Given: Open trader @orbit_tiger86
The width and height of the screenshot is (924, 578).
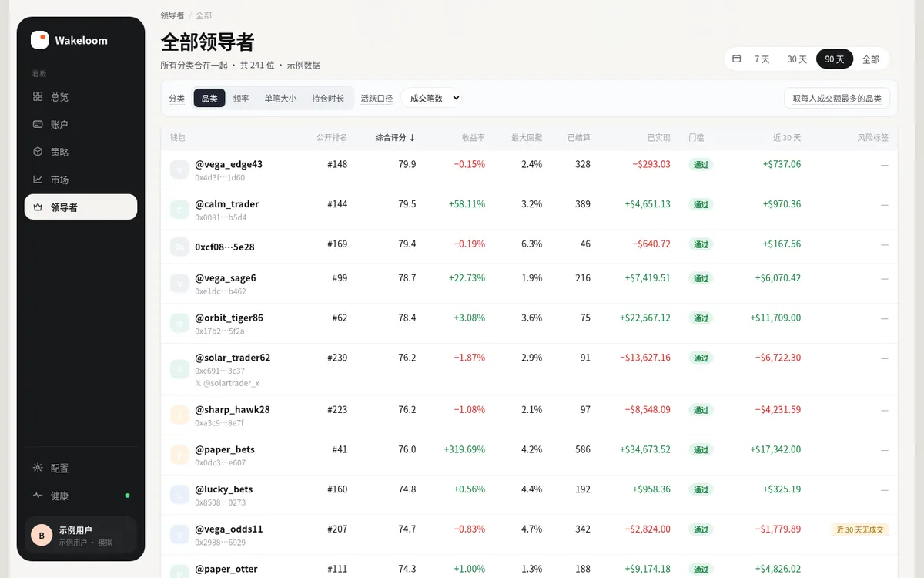Looking at the screenshot, I should point(229,318).
